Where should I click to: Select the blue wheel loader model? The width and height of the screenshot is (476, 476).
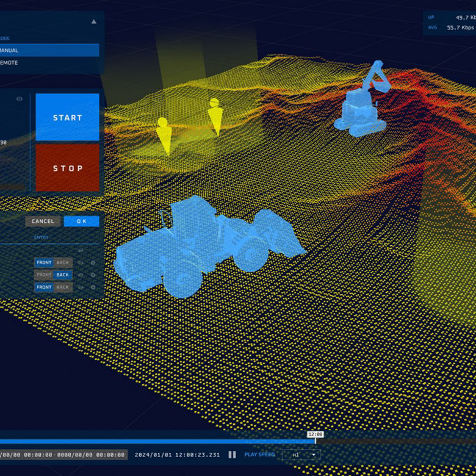[209, 246]
